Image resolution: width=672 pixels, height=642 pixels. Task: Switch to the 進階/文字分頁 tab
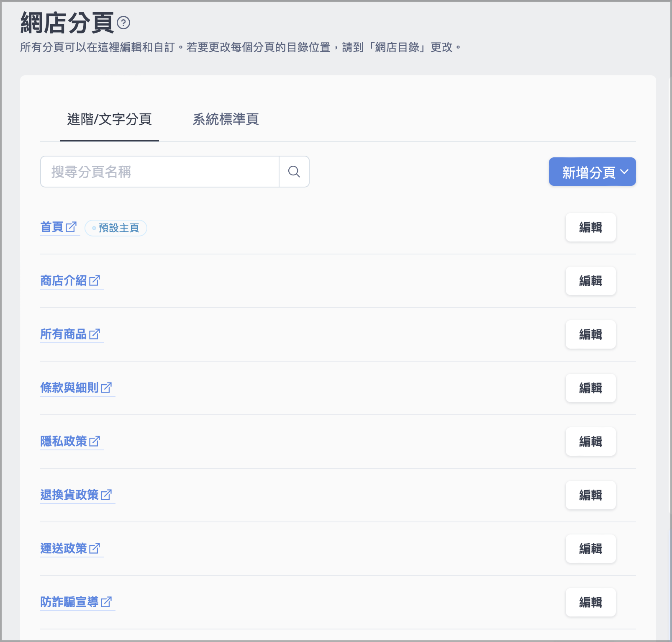[110, 120]
